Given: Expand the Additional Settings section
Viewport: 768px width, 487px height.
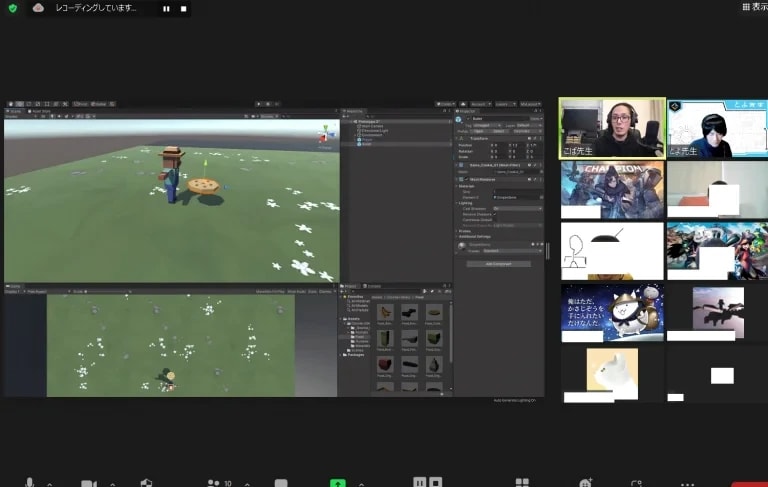Looking at the screenshot, I should pos(474,237).
